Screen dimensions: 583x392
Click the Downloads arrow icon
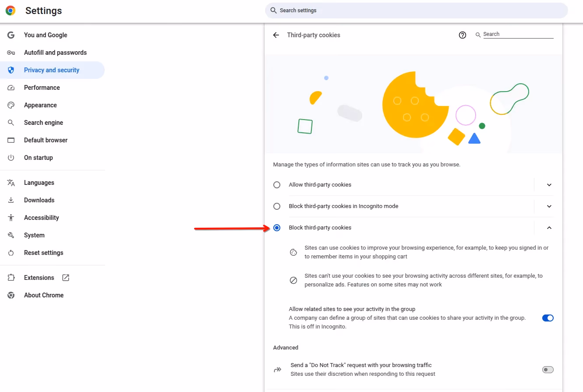11,200
